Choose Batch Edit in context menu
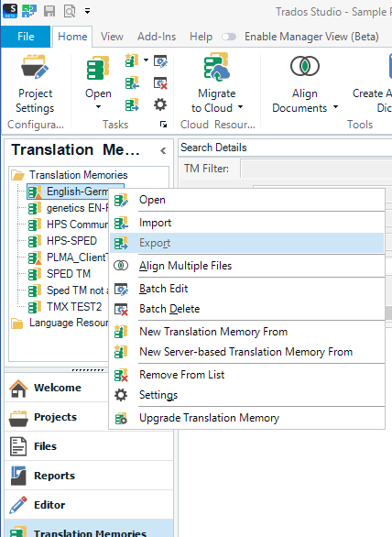The height and width of the screenshot is (537, 392). click(x=247, y=289)
